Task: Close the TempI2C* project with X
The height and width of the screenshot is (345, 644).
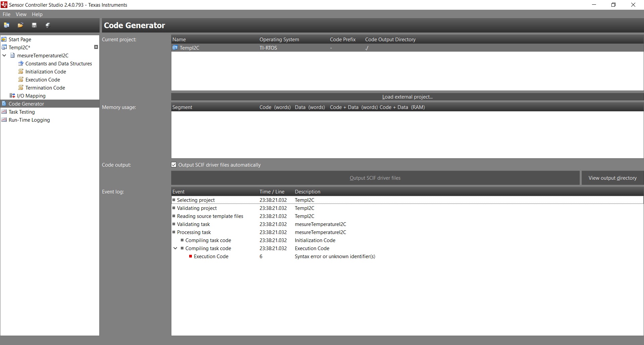Action: [x=96, y=47]
